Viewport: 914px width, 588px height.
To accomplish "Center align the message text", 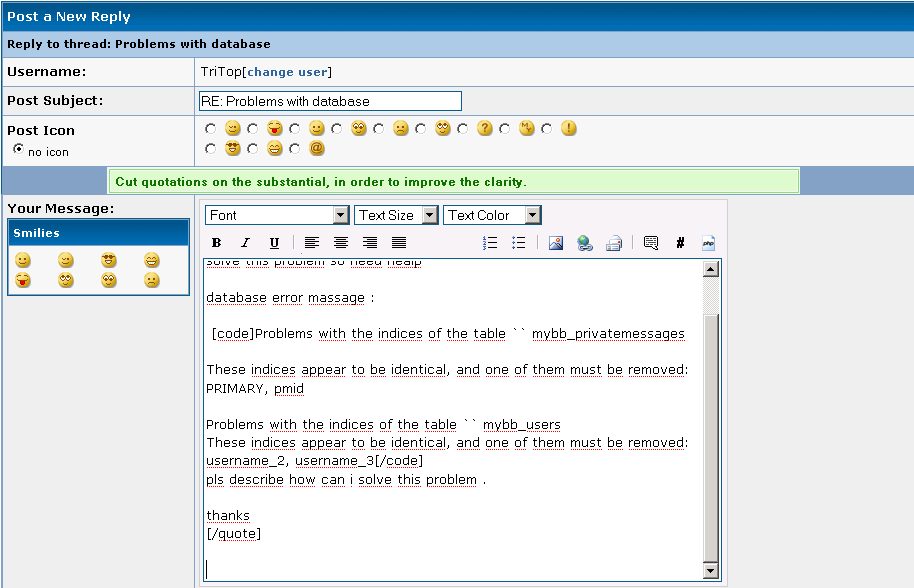I will coord(341,243).
